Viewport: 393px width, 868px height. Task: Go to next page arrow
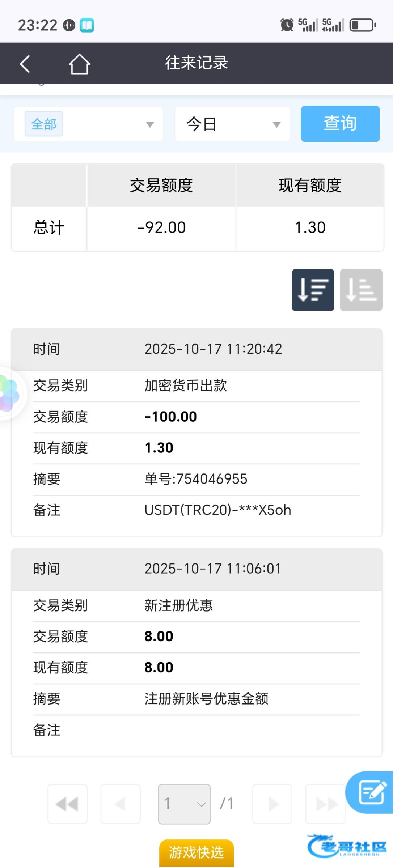tap(272, 804)
